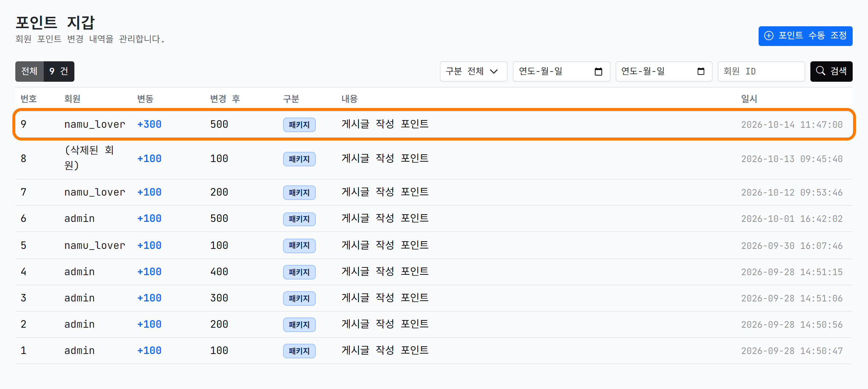Click the 번호 column header
868x389 pixels.
click(x=29, y=99)
